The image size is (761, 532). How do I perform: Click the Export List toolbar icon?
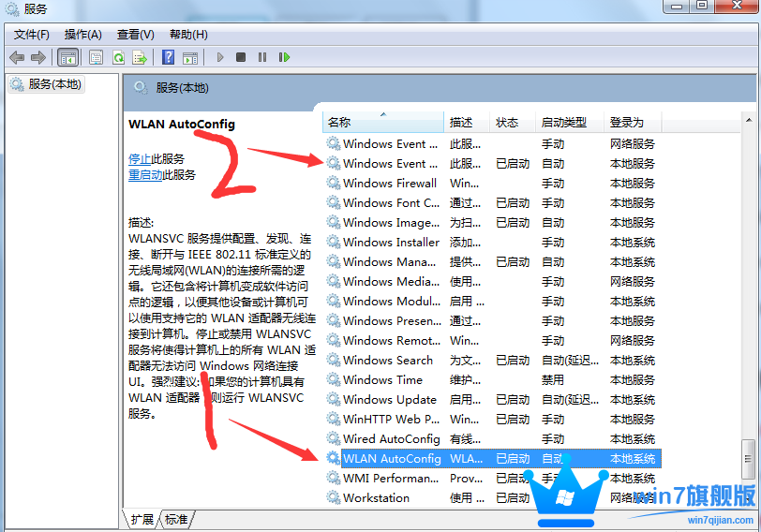click(140, 58)
